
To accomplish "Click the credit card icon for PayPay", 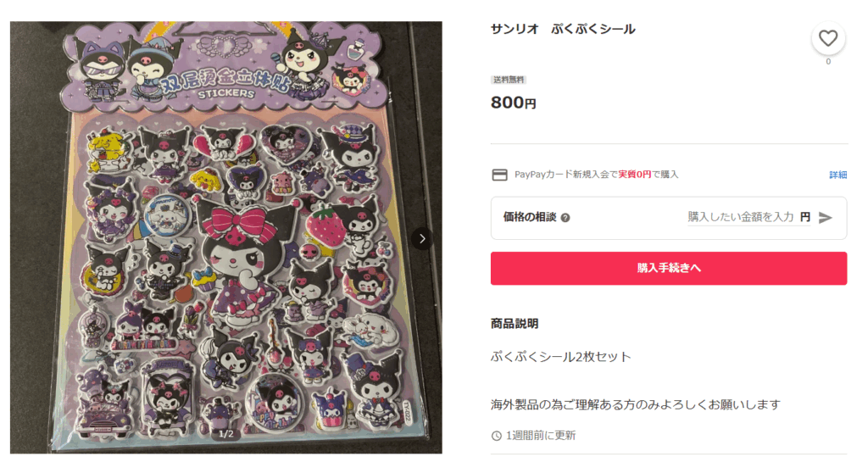I will point(500,175).
